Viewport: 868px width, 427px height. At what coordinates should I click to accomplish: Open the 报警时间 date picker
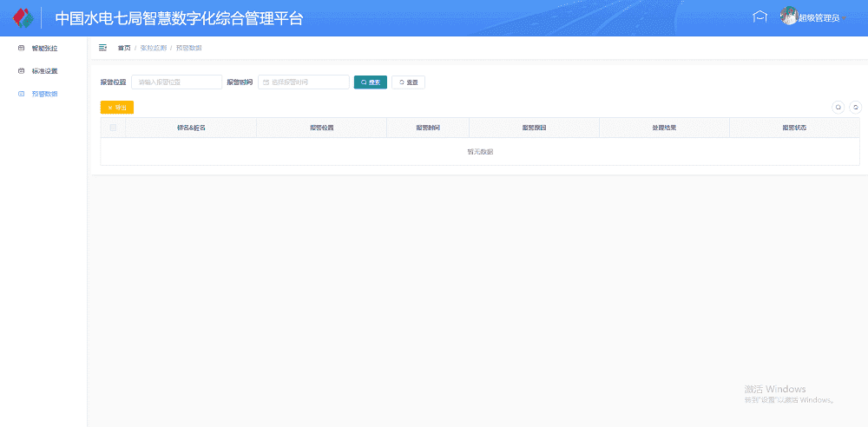[304, 82]
